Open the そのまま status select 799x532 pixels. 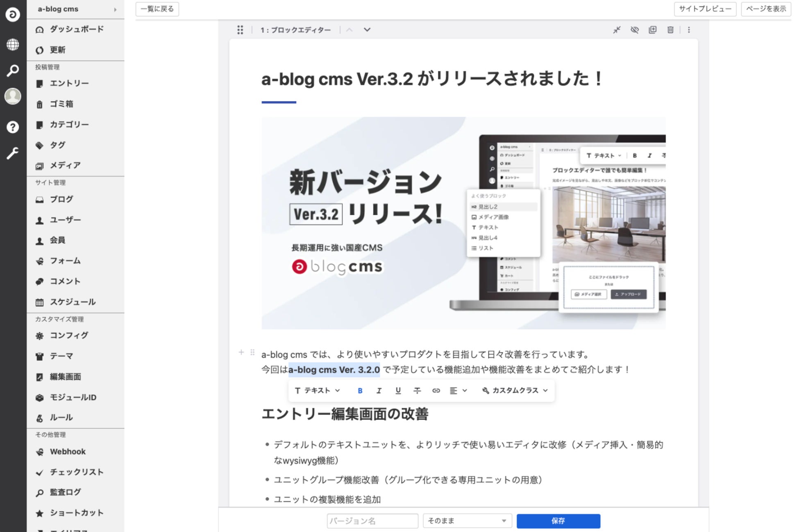[468, 521]
